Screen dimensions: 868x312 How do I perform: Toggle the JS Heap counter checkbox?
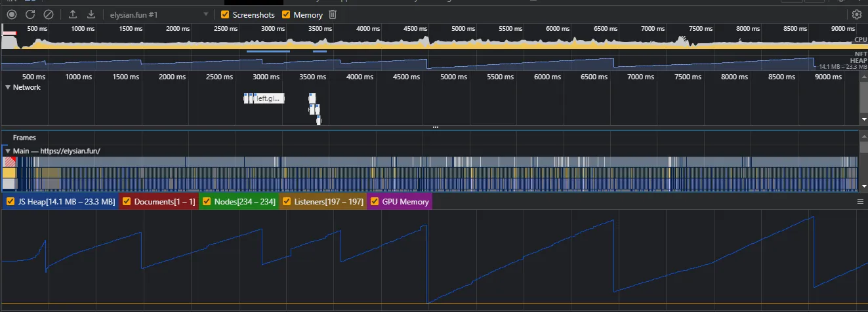coord(10,202)
